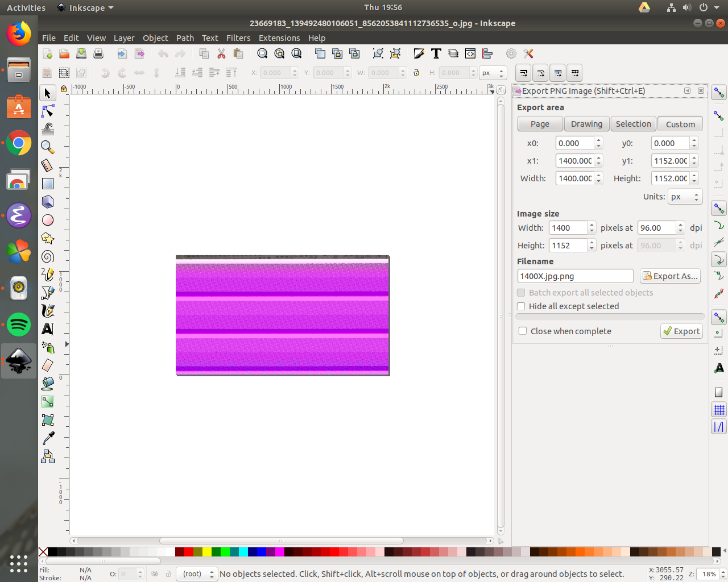Open the export Units px dropdown
728x582 pixels.
coord(685,197)
